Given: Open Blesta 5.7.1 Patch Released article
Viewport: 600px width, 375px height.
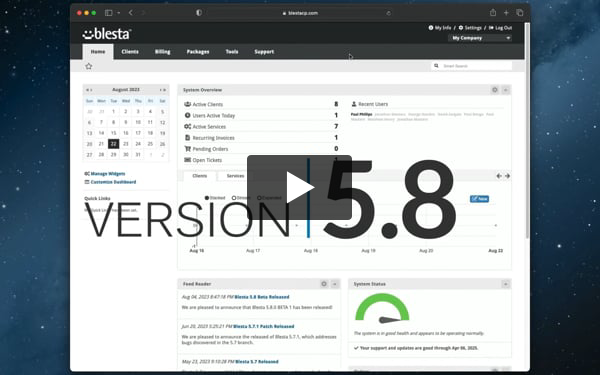Looking at the screenshot, I should click(264, 326).
